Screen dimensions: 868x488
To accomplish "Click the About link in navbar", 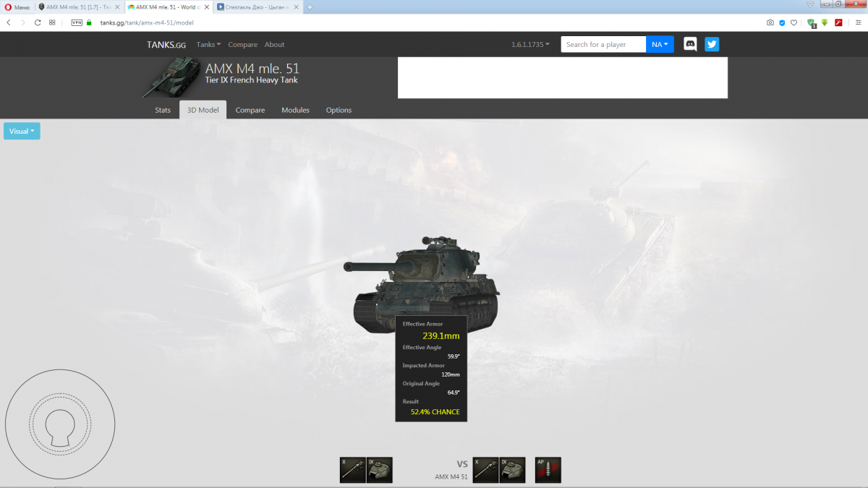I will coord(274,45).
